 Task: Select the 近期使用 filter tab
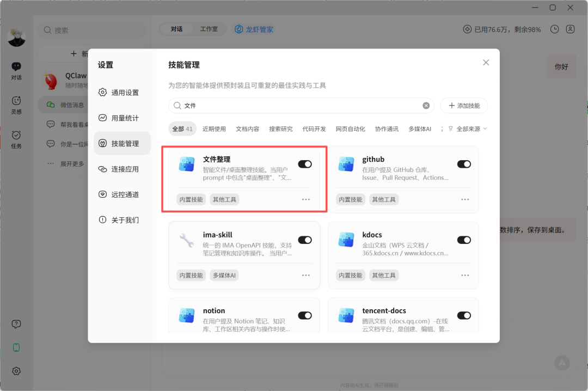pos(214,129)
